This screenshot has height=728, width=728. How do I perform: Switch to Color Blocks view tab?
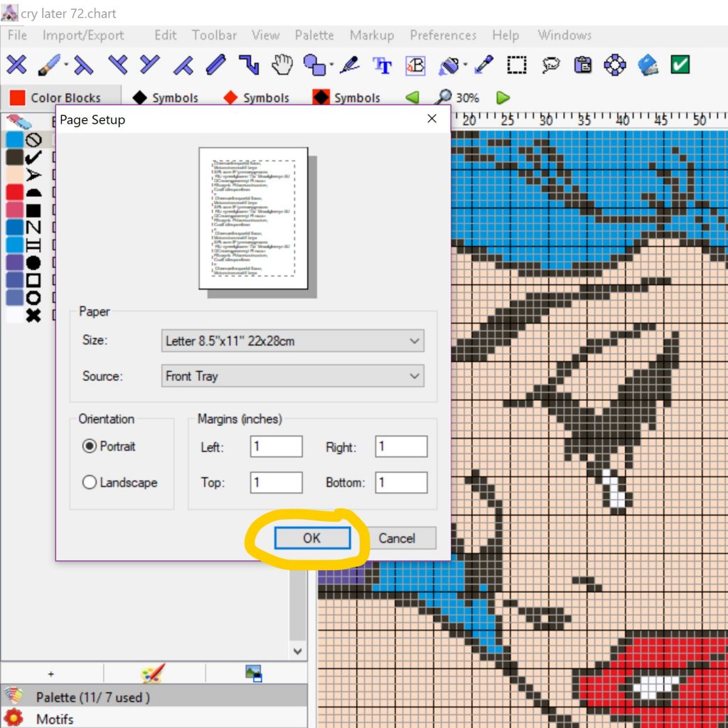(61, 97)
